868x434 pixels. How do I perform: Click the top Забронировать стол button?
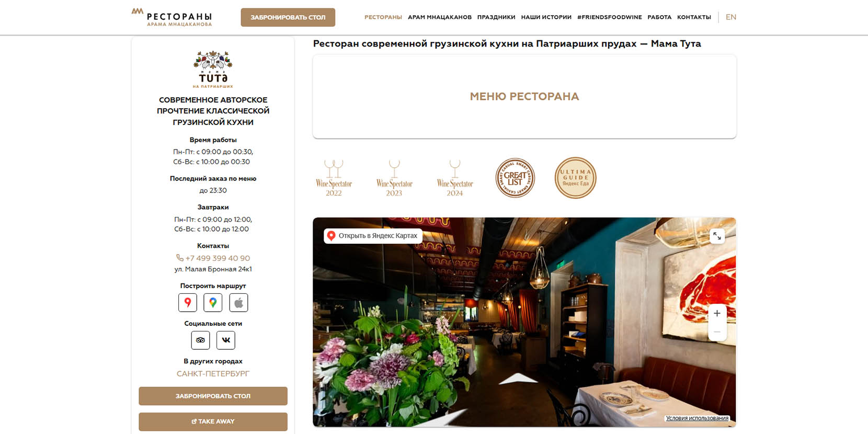click(x=288, y=17)
